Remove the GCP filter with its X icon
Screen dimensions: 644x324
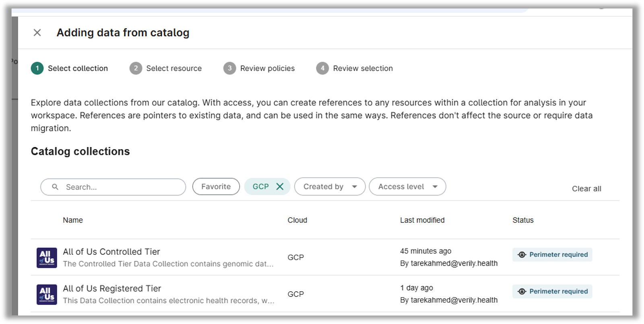pyautogui.click(x=280, y=187)
